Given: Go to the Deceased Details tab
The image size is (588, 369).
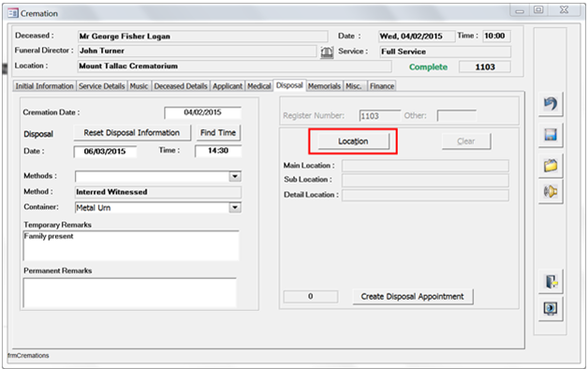Looking at the screenshot, I should pos(181,86).
